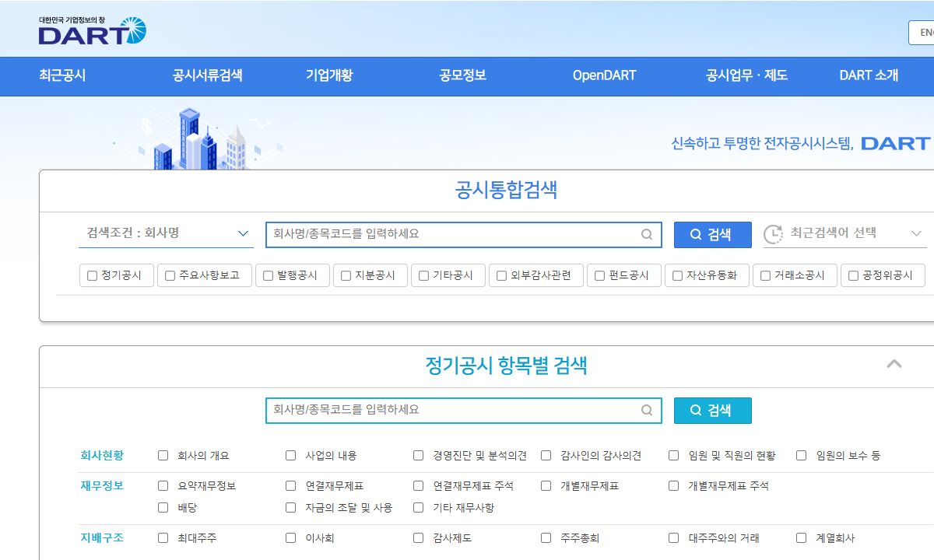The width and height of the screenshot is (934, 560).
Task: Check the 주요사항보고 checkbox
Action: [x=170, y=275]
